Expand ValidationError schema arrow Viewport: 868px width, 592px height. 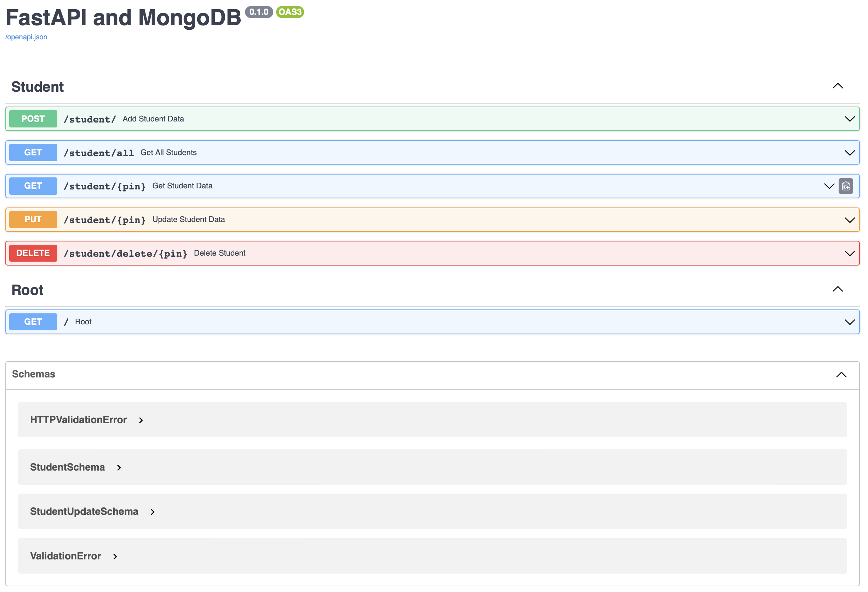coord(115,557)
